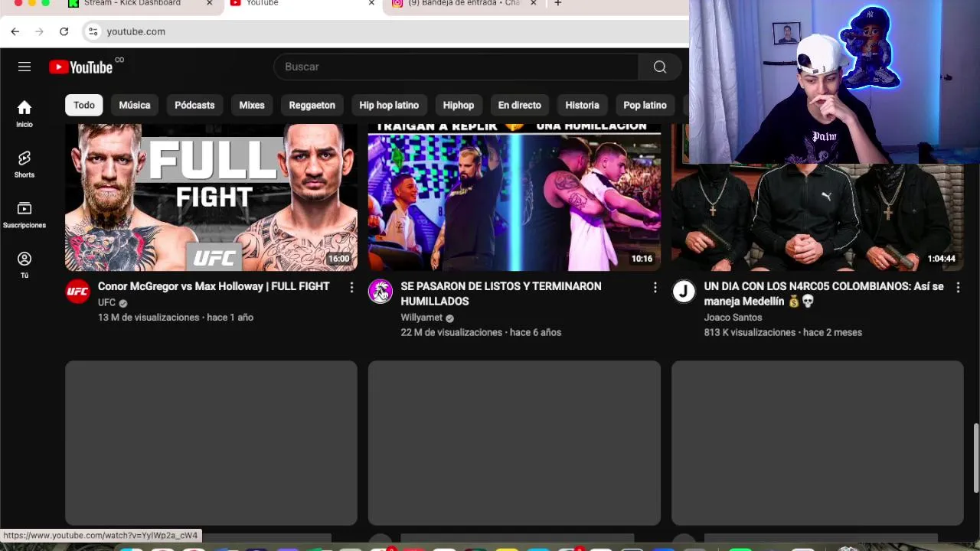Screen dimensions: 980x551
Task: Open Shorts from the sidebar
Action: [24, 165]
